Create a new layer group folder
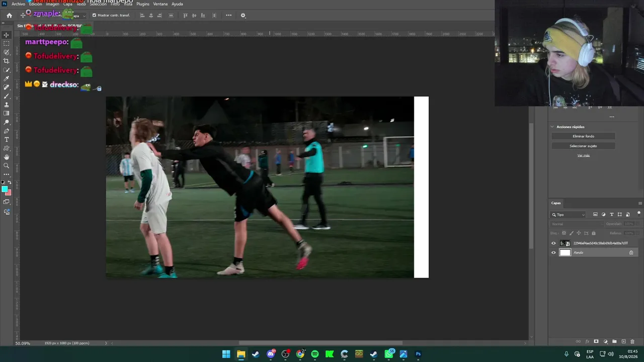Viewport: 644px width, 362px height. pos(614,342)
